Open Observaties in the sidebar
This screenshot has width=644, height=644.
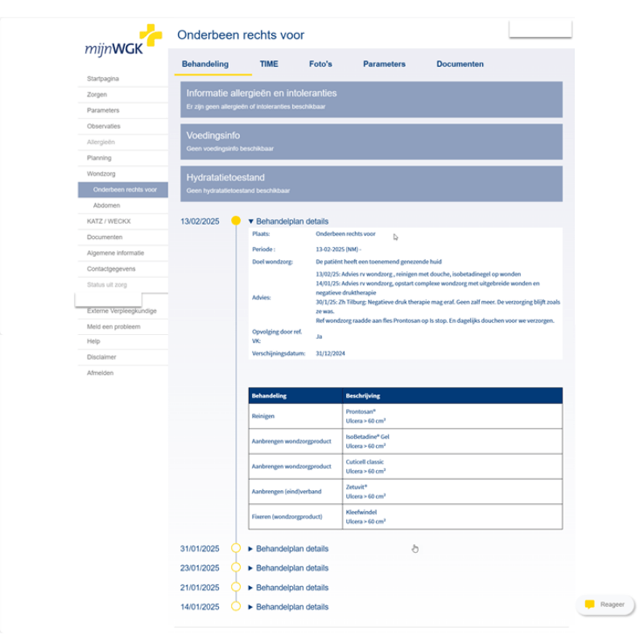click(123, 126)
